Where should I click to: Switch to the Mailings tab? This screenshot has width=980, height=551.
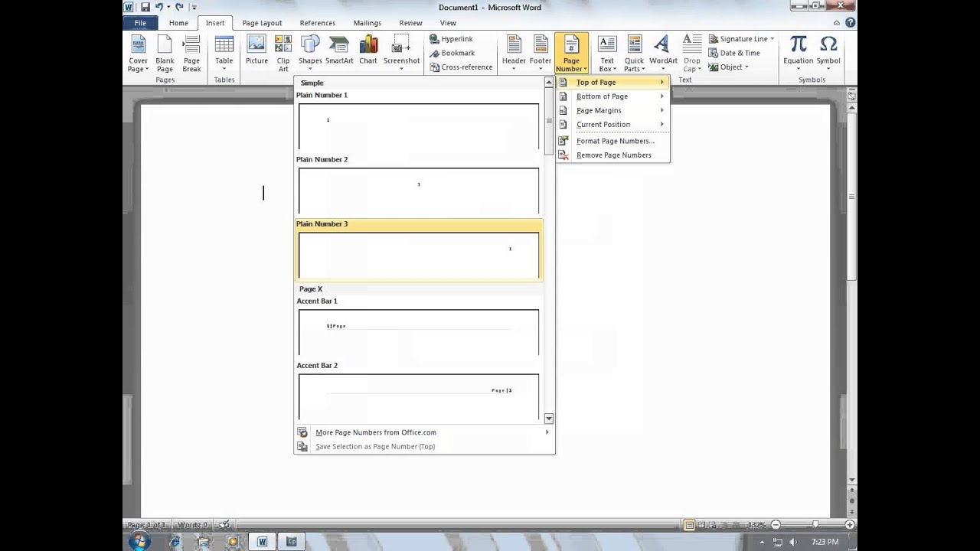[x=367, y=23]
